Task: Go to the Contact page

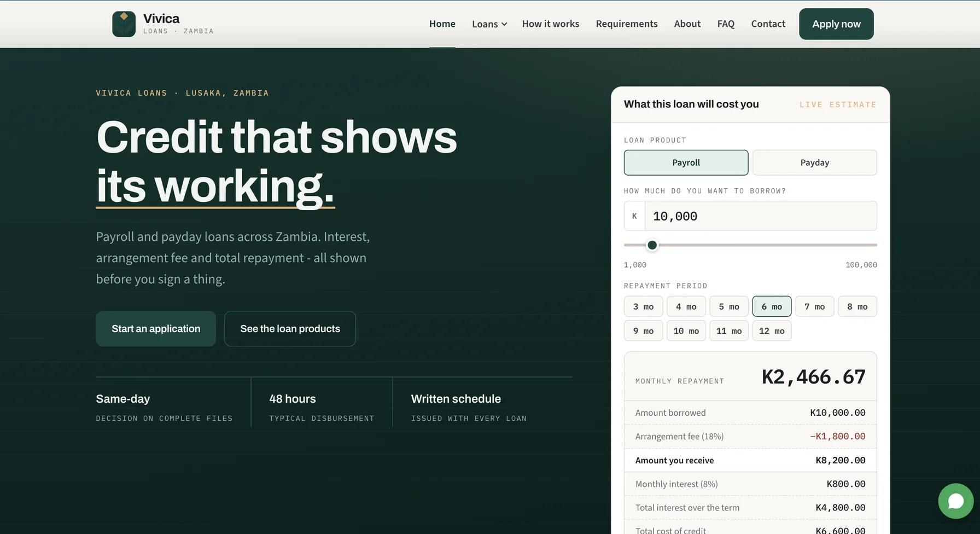Action: 768,24
